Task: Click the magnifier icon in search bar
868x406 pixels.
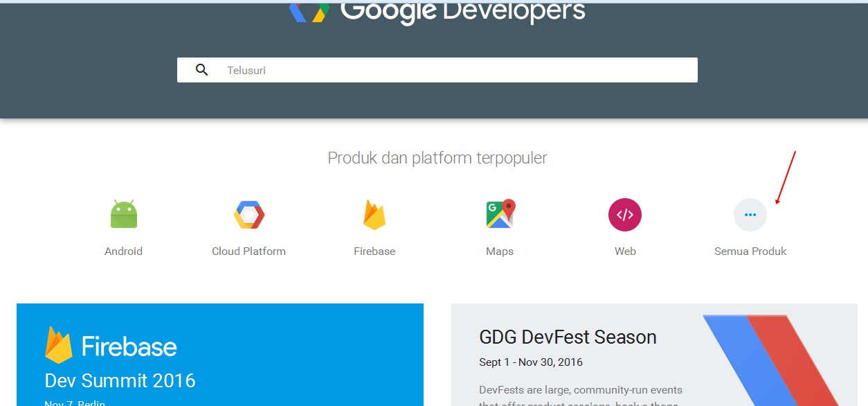Action: click(202, 70)
